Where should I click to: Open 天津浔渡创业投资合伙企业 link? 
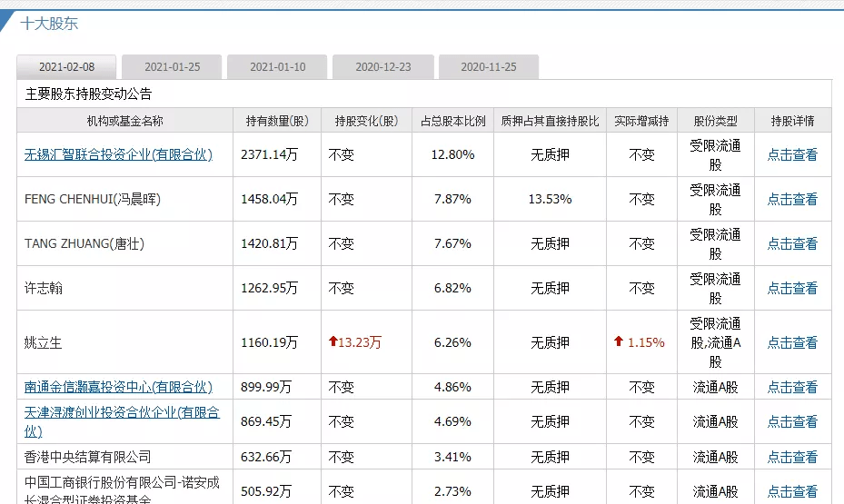(122, 421)
